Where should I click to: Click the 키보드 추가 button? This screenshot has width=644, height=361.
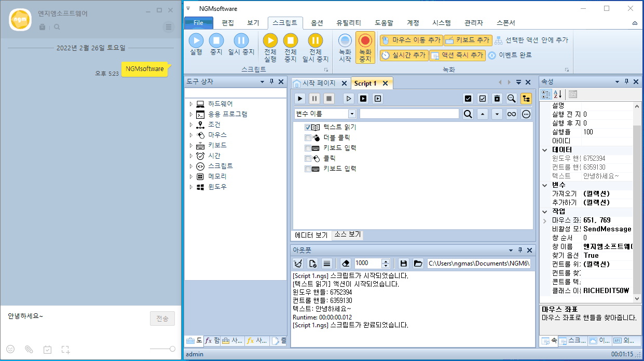[x=468, y=40]
